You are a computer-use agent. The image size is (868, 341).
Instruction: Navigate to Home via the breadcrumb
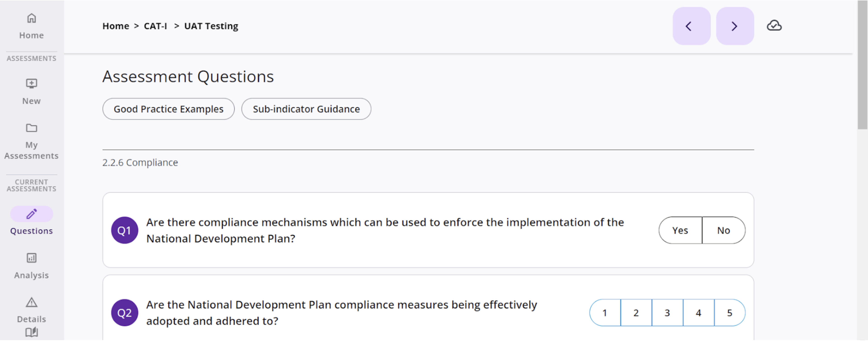click(116, 26)
